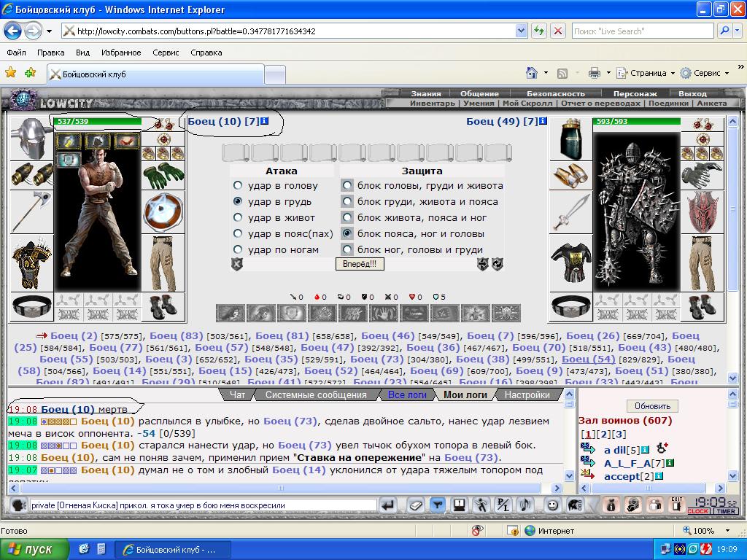Viewport: 747px width, 560px height.
Task: Click the Print icon in IE toolbar
Action: click(594, 73)
